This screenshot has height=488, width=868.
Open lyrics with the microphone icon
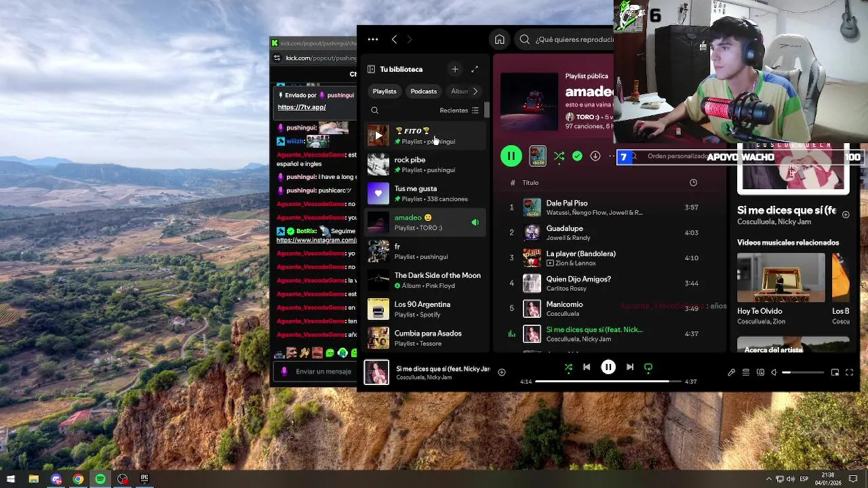point(731,372)
